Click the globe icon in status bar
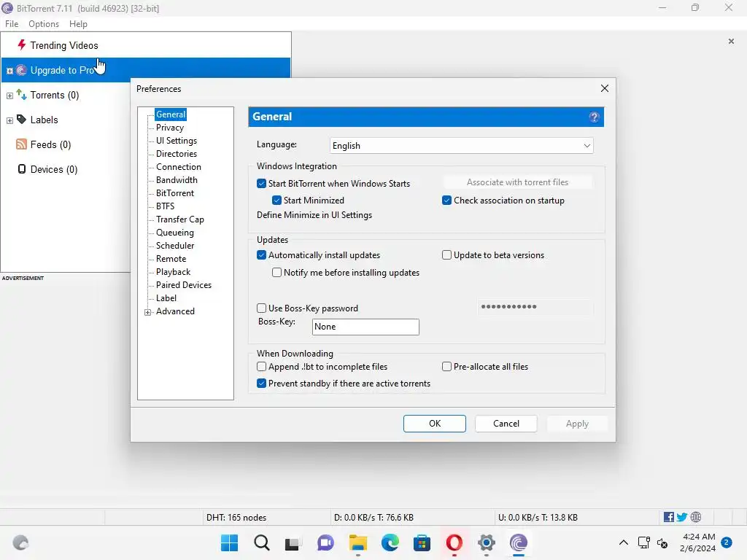The width and height of the screenshot is (747, 560). click(695, 517)
